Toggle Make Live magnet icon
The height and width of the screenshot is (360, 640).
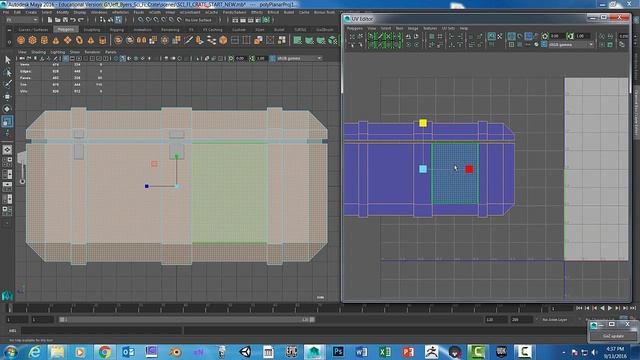[x=179, y=20]
